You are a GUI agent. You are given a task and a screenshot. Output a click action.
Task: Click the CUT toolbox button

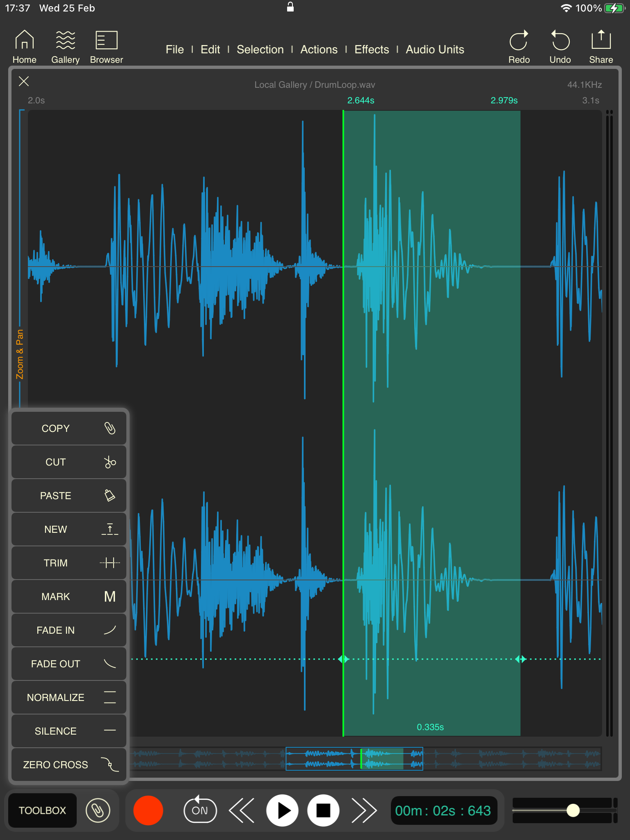coord(69,462)
